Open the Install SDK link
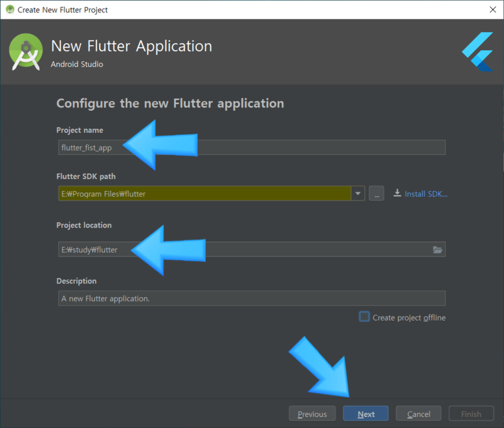504x428 pixels. (426, 194)
